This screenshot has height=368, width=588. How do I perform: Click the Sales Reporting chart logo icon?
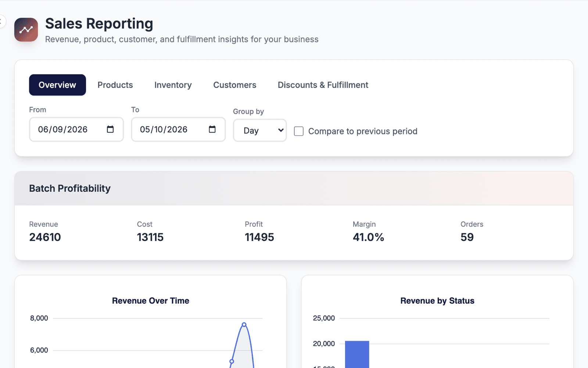pyautogui.click(x=26, y=30)
